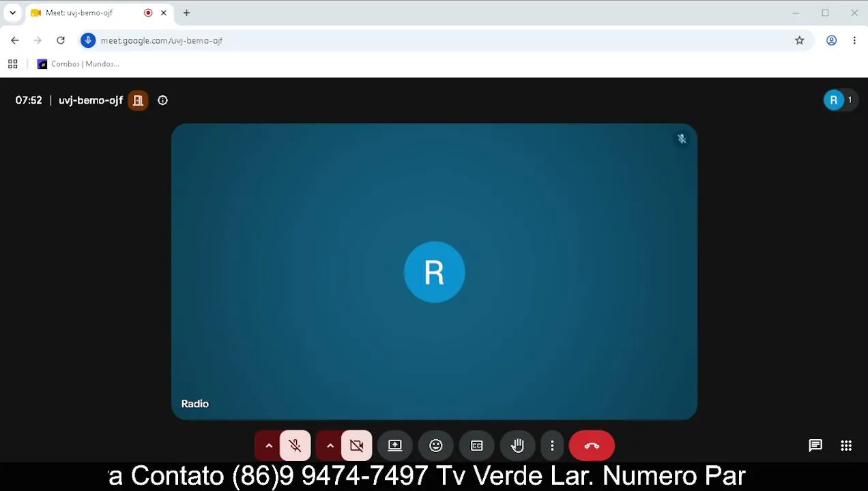868x491 pixels.
Task: Click the Radio name label
Action: (195, 404)
